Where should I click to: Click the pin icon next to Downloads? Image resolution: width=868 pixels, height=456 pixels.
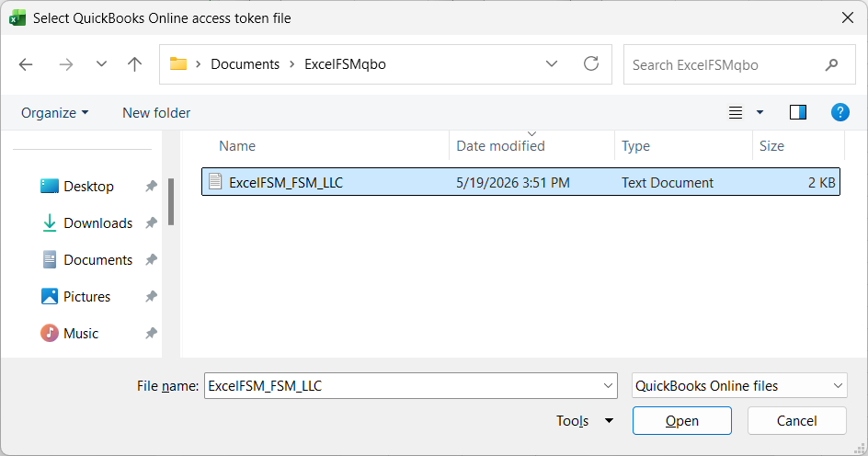pos(151,222)
